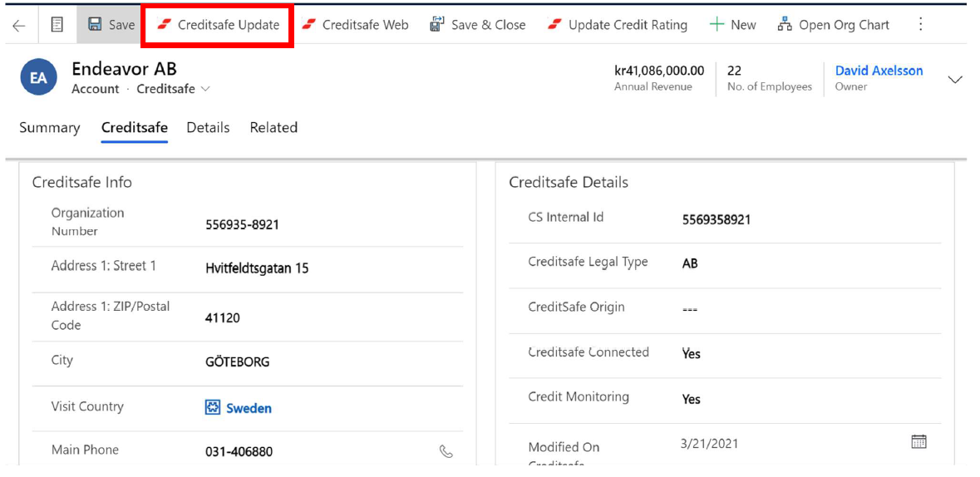Open the Sweden country lookup link

click(x=249, y=408)
